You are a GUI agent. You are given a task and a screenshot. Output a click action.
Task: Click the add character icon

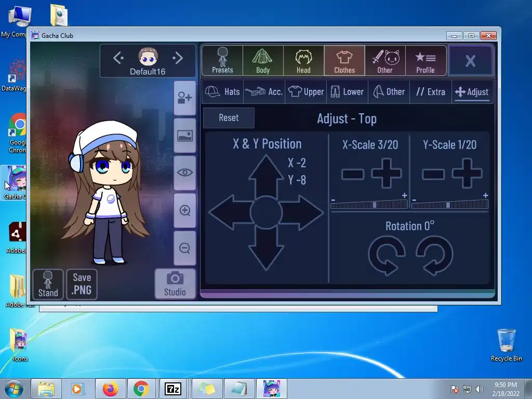coord(184,98)
